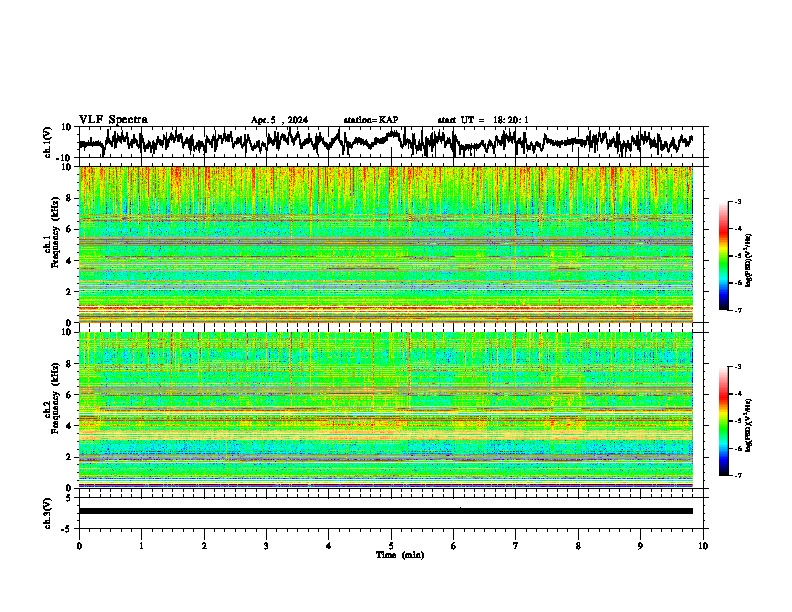The image size is (792, 612).
Task: Click the "8" kHz tick of ch.2 spectrogram
Action: pyautogui.click(x=70, y=364)
